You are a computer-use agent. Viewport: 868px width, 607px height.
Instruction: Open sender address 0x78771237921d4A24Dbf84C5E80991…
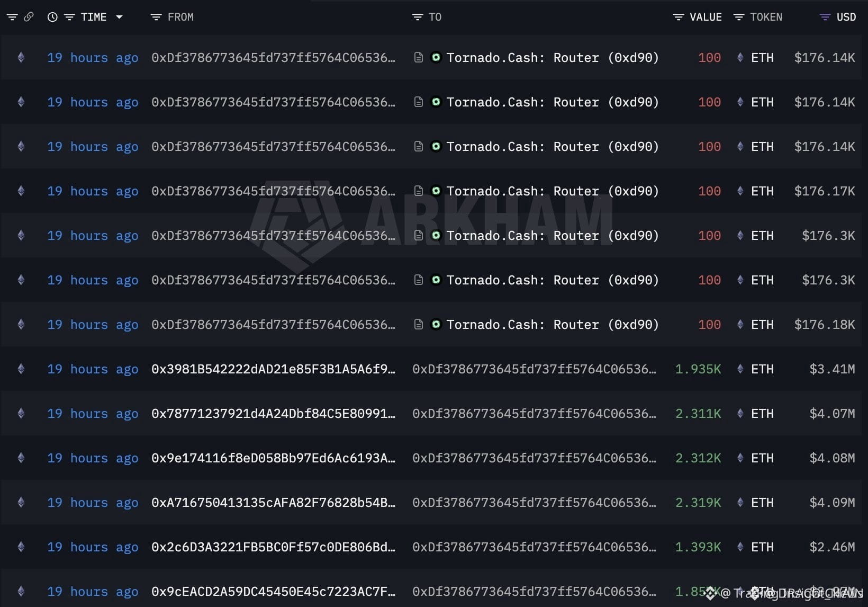click(273, 413)
